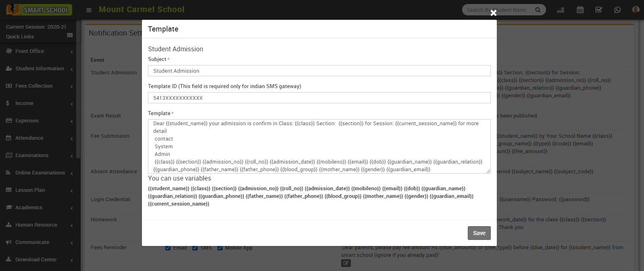Click the Template ID input field
Image resolution: width=644 pixels, height=271 pixels.
(319, 98)
